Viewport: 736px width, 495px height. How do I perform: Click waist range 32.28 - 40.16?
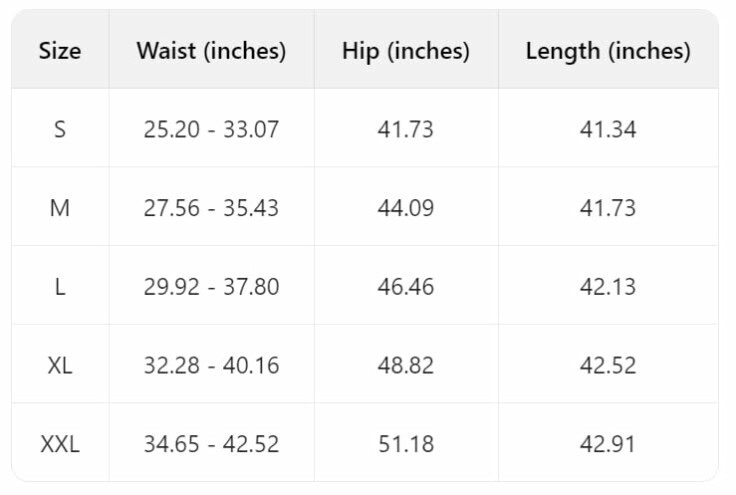[211, 365]
